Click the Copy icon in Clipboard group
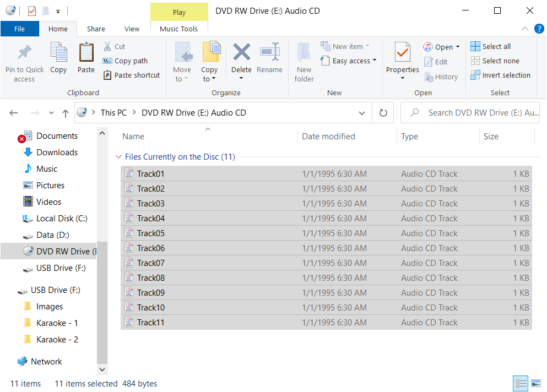The width and height of the screenshot is (547, 392). (58, 53)
